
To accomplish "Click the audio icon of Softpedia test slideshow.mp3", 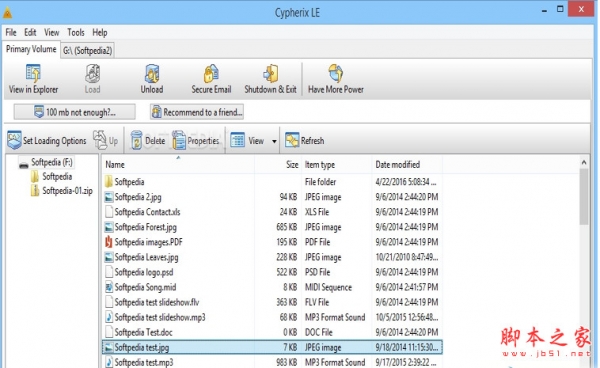I will pos(109,317).
